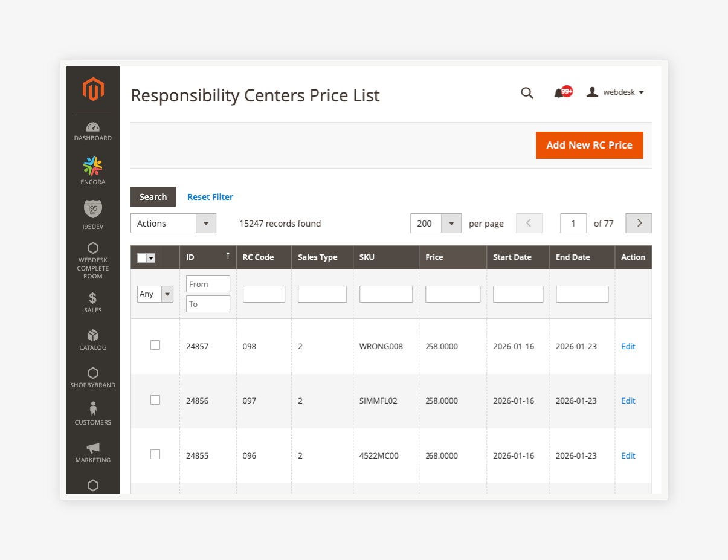Click the current page number field

click(x=573, y=223)
